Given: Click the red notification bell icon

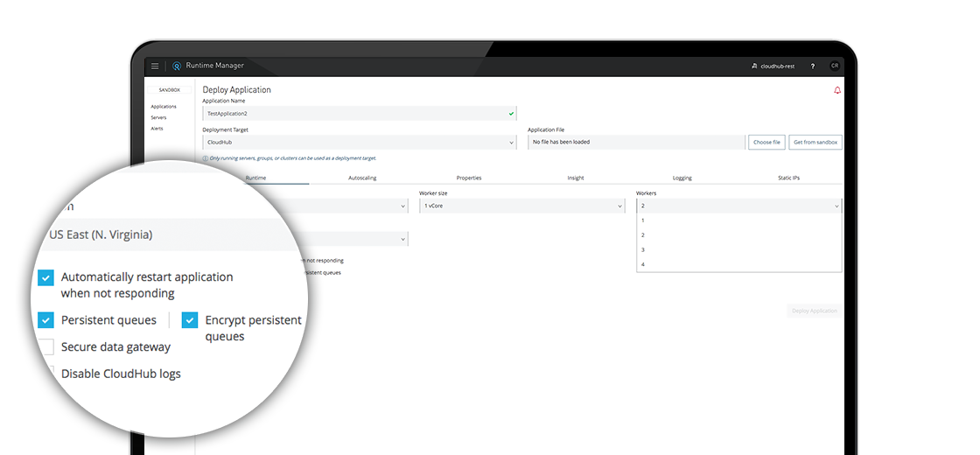Looking at the screenshot, I should point(837,91).
